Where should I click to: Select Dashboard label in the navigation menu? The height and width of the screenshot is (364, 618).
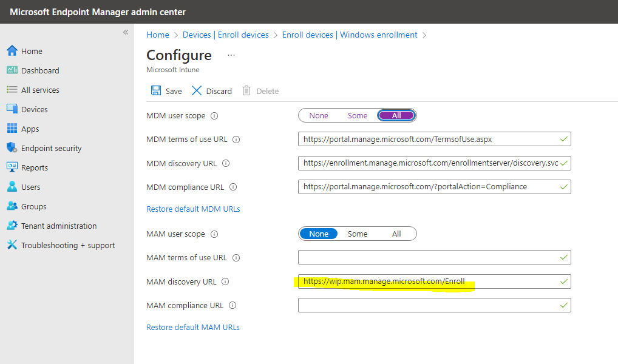click(40, 70)
